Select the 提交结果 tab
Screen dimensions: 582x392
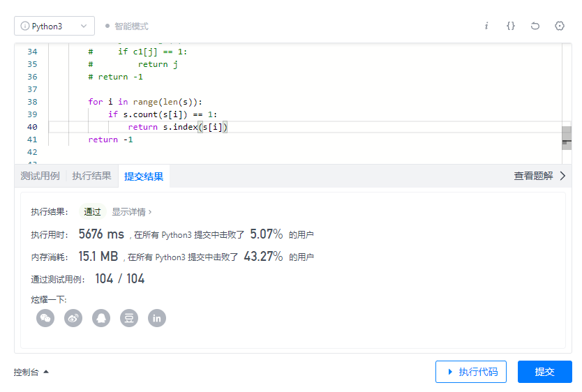(x=144, y=176)
